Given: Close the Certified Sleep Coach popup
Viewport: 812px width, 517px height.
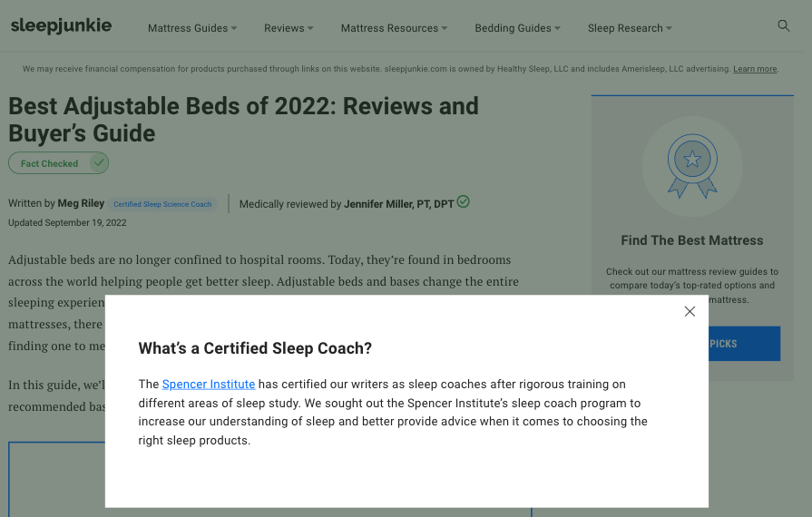Looking at the screenshot, I should click(x=690, y=311).
